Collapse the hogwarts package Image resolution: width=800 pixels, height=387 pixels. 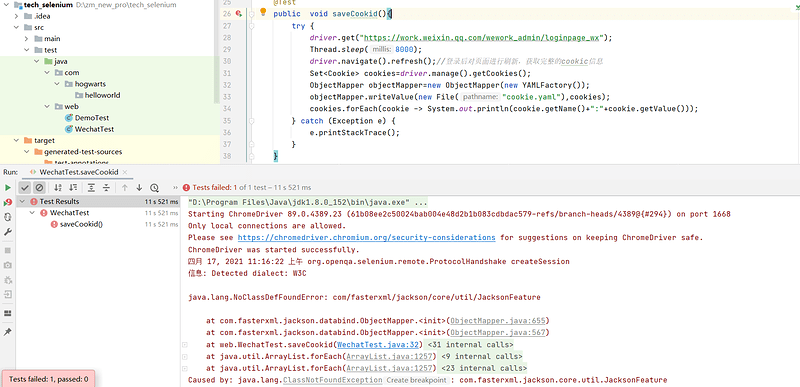(x=57, y=84)
